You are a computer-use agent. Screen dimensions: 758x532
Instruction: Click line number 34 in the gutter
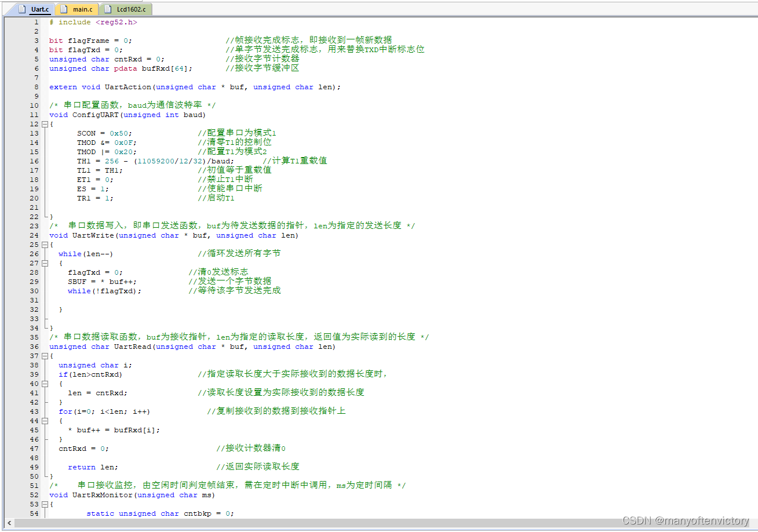(34, 328)
